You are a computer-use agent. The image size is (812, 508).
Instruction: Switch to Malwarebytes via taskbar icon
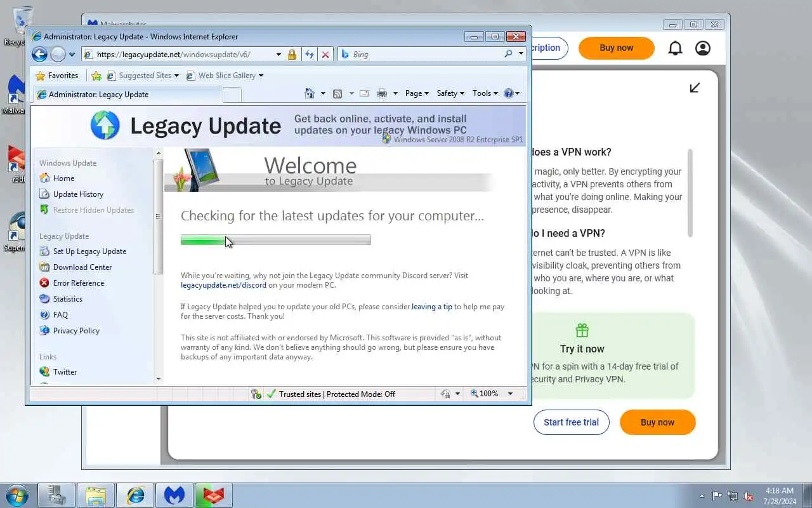[174, 495]
